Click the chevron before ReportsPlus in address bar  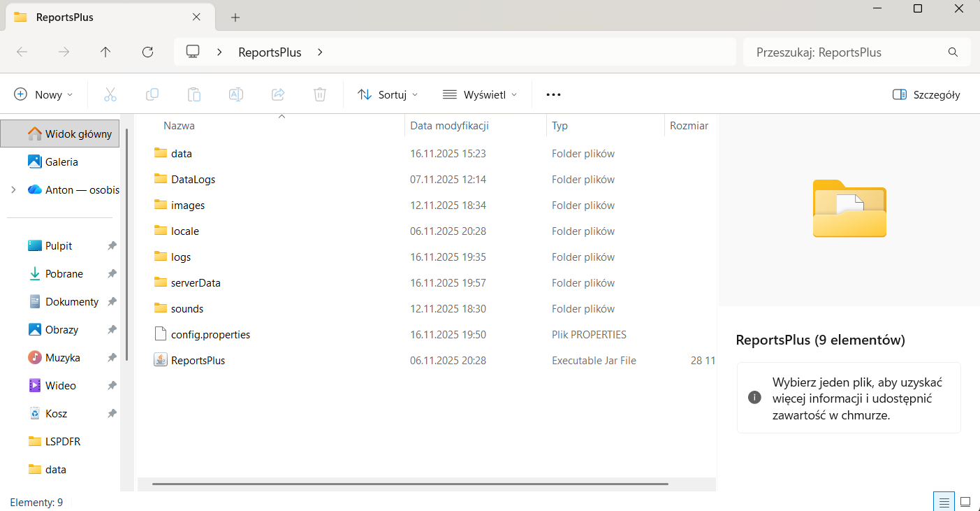coord(220,52)
